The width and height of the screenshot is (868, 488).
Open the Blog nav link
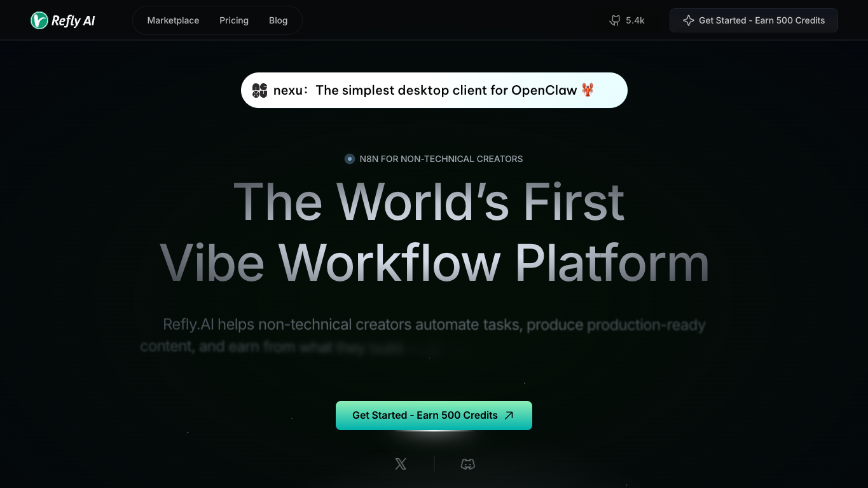(278, 20)
